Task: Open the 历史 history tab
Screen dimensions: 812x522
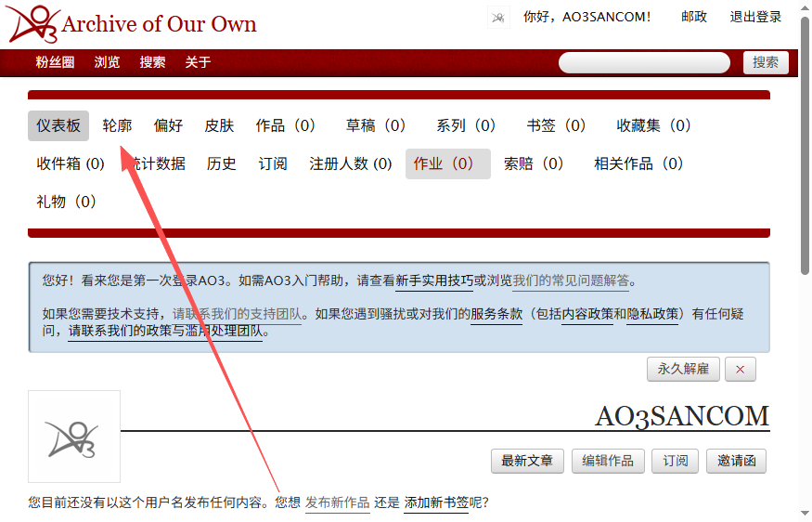Action: [221, 163]
